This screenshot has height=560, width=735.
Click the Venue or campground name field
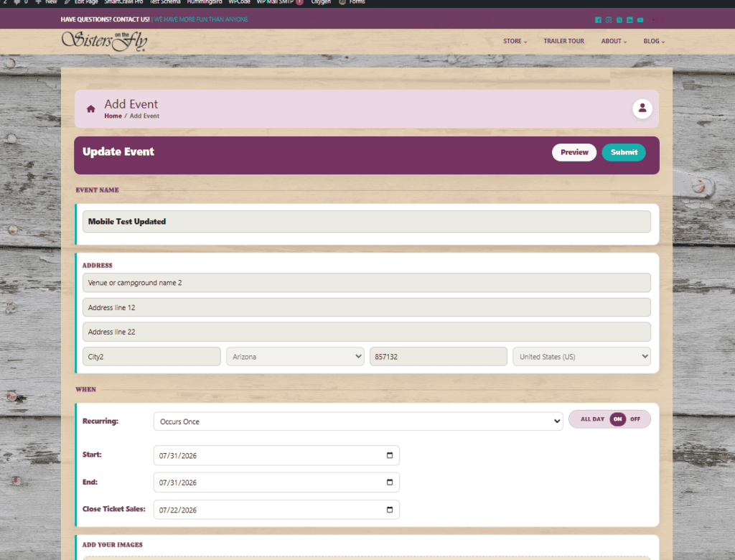[x=367, y=283]
